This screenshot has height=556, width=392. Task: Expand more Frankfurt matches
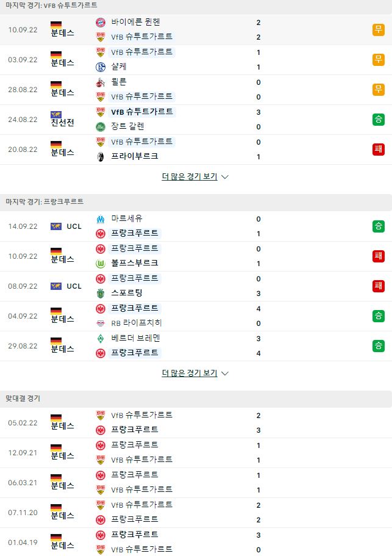tap(190, 373)
